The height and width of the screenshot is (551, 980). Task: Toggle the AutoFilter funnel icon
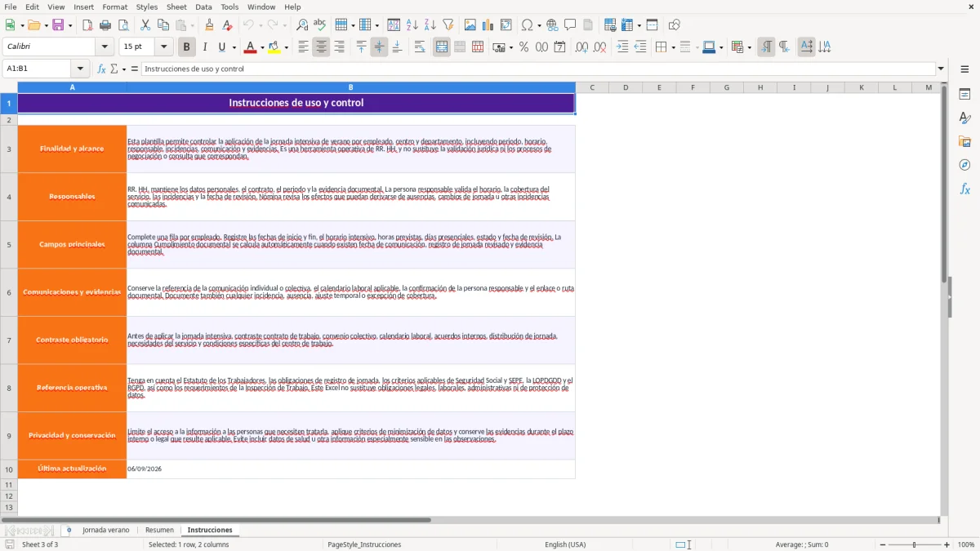[448, 25]
